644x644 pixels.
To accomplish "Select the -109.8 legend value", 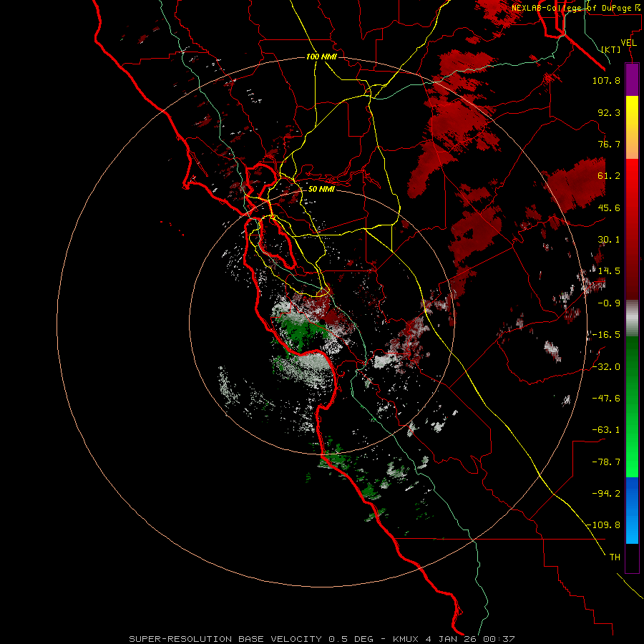I will click(x=604, y=525).
